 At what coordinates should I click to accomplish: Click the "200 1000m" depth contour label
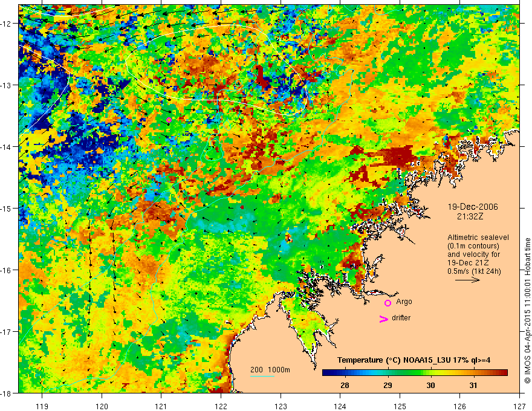(x=270, y=370)
